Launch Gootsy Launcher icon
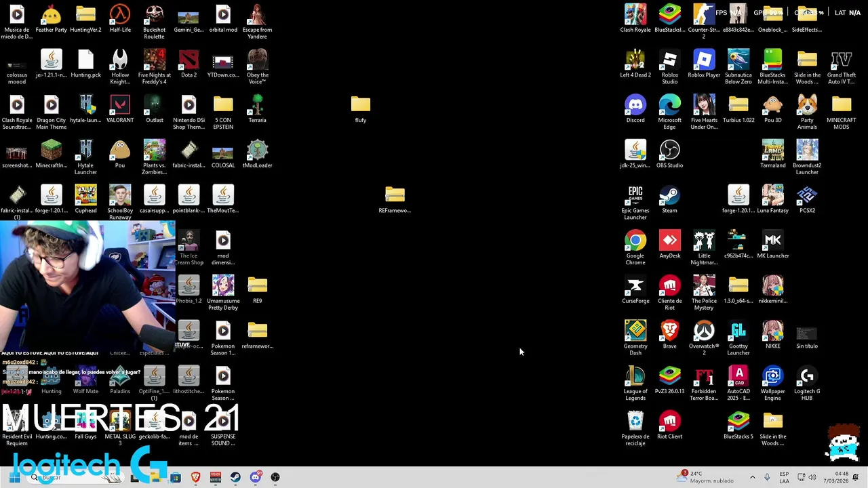Viewport: 868px width, 488px height. click(x=738, y=338)
